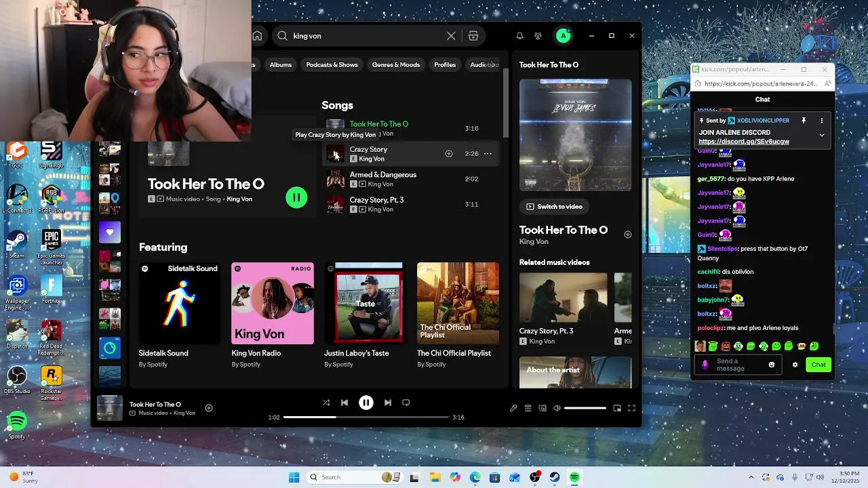Focus the Spotify search field
Screen dimensions: 868x488
pos(366,36)
